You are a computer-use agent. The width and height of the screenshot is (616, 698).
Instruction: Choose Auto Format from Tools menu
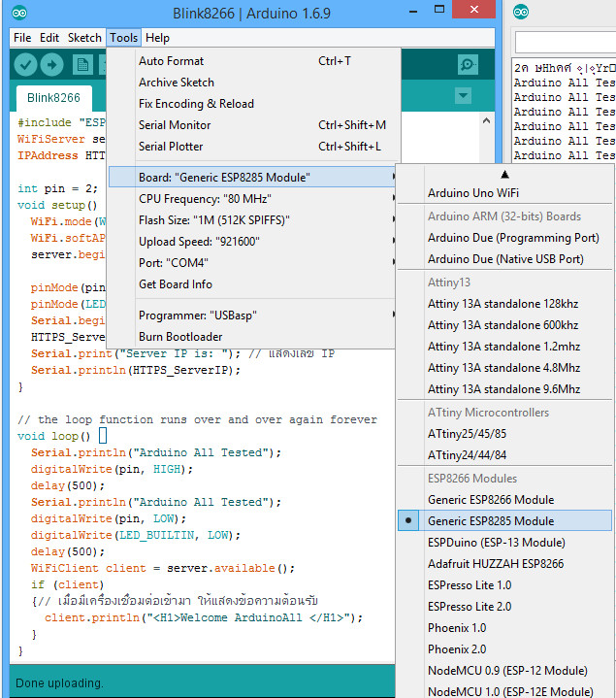[254, 61]
